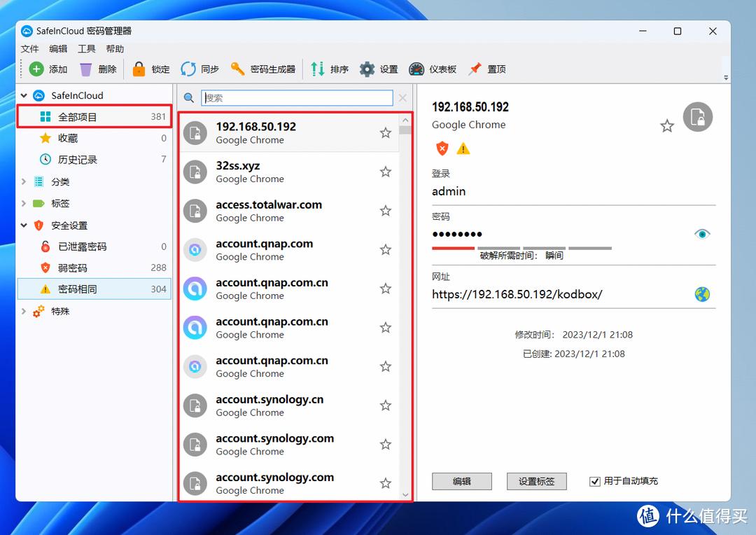Screen dimensions: 756x535
Task: Star the 32ss.xyz entry as favorite
Action: pos(385,172)
